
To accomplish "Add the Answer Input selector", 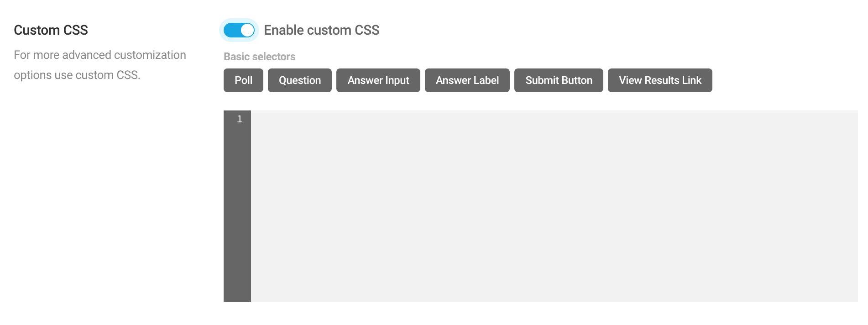I will 378,80.
